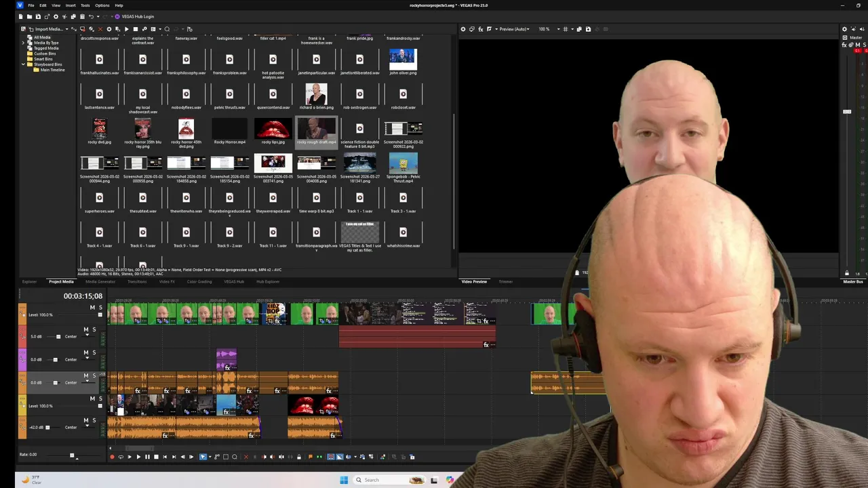
Task: Solo the top video track
Action: (100, 308)
